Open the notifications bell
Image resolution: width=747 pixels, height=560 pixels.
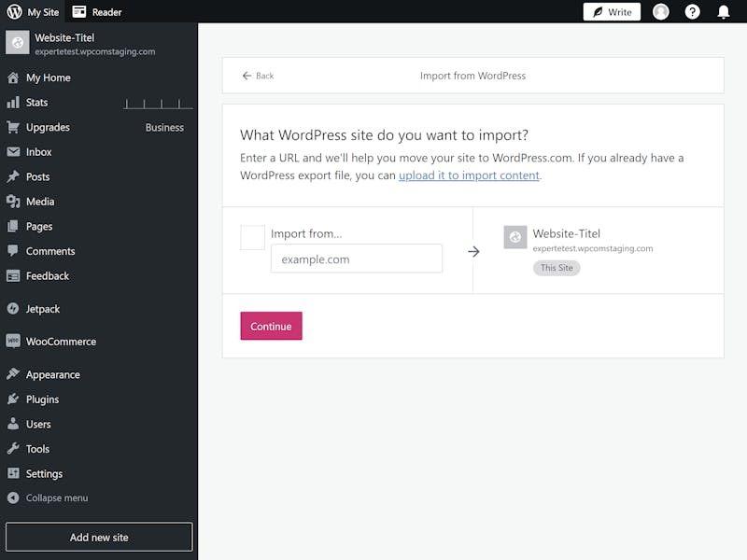tap(723, 12)
